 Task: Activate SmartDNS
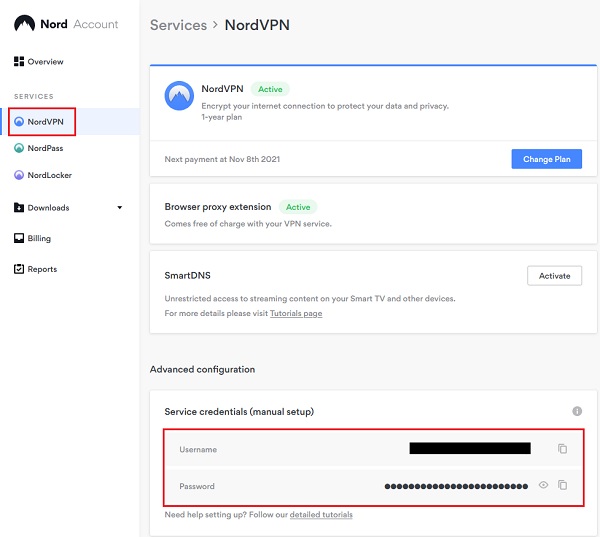click(x=554, y=276)
